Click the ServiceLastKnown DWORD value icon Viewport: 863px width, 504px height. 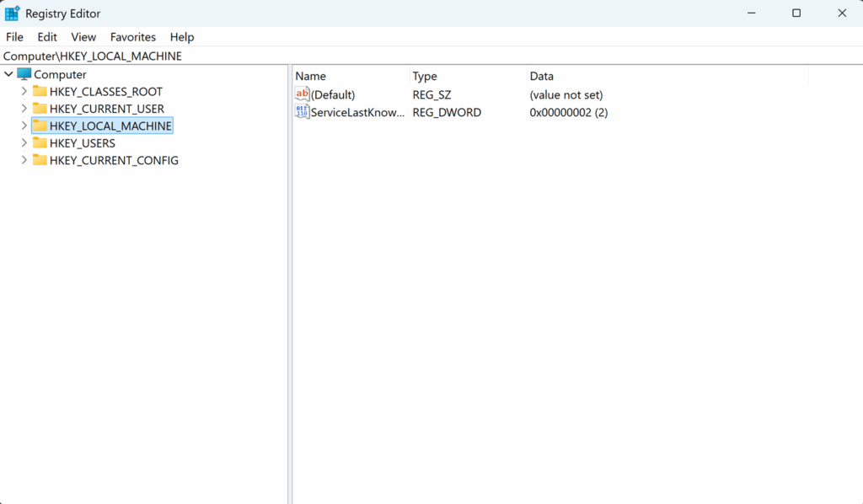(303, 112)
